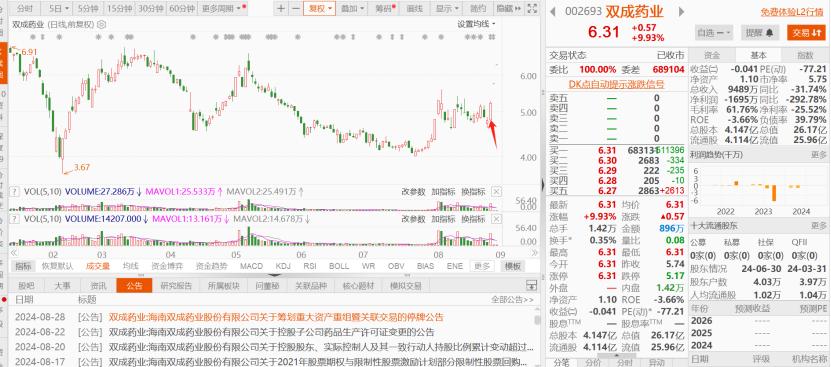Click 隐藏 hide panel button
The height and width of the screenshot is (367, 831).
pos(509,8)
